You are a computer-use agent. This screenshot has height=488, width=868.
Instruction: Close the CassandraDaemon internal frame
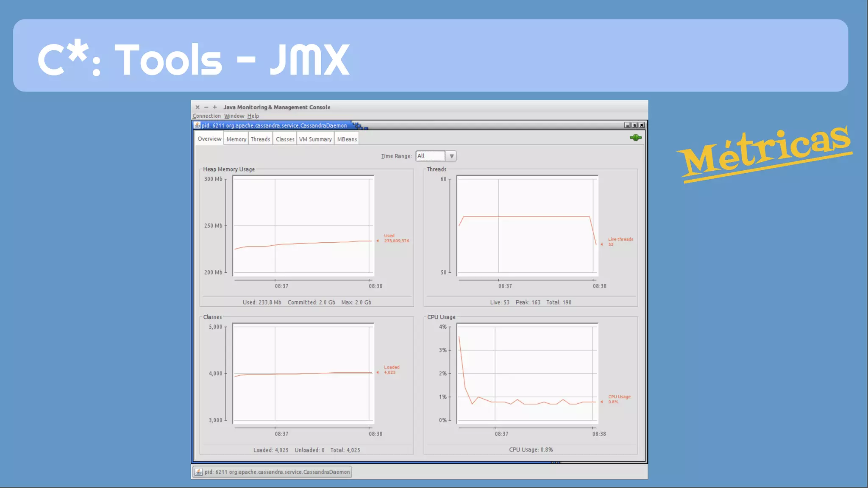[642, 125]
